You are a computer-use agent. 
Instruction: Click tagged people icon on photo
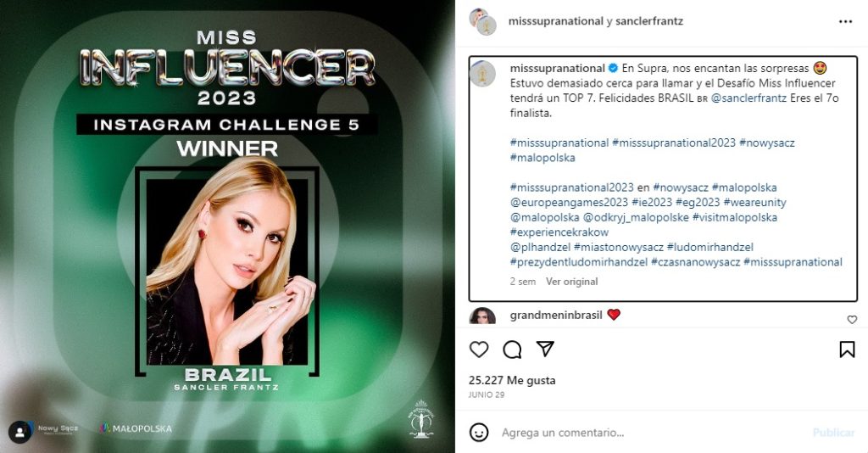click(20, 432)
